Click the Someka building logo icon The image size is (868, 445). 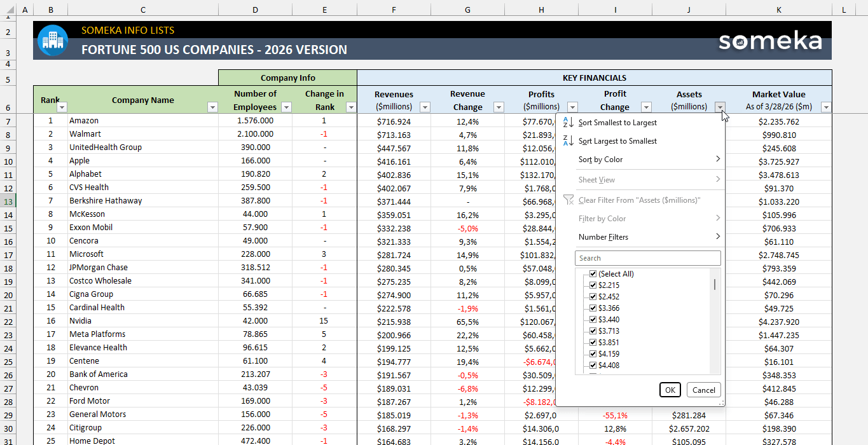tap(52, 41)
